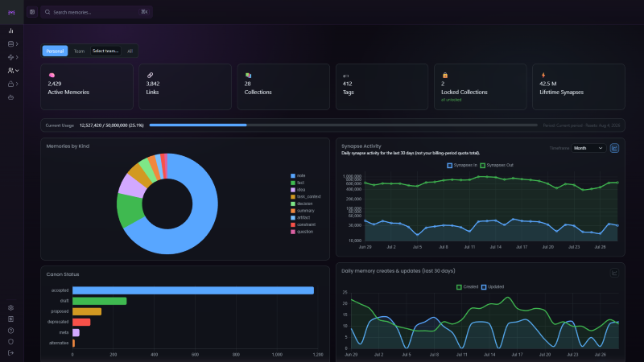Open the Active Memories card

tap(87, 87)
